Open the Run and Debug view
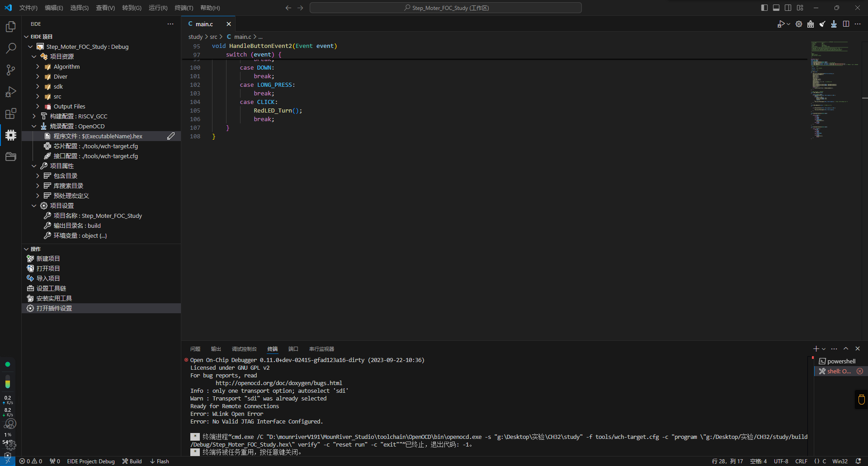This screenshot has width=868, height=466. tap(11, 92)
